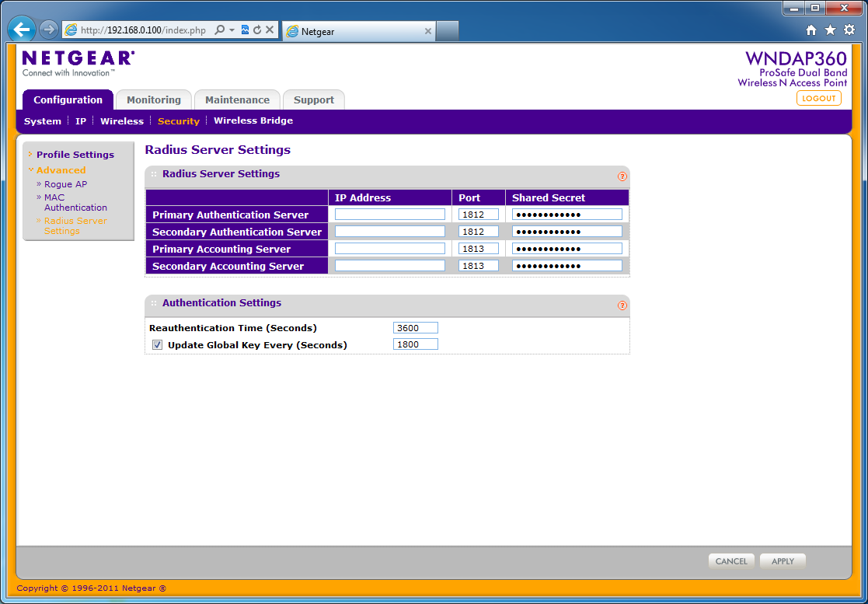Open the Rogue AP page
The height and width of the screenshot is (604, 868).
pos(66,184)
